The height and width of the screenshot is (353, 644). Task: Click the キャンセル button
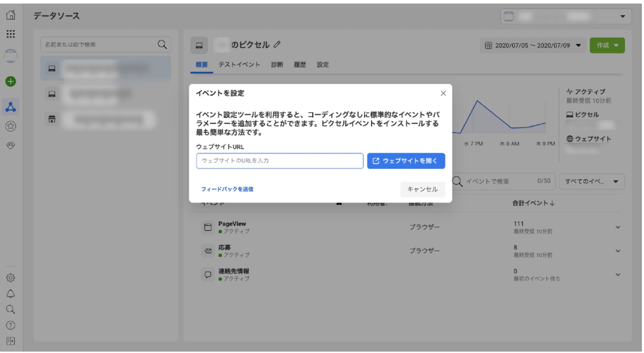point(422,189)
